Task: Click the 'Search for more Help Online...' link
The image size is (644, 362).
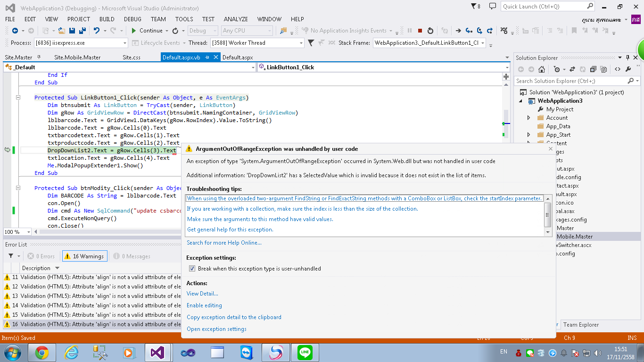Action: (x=224, y=243)
